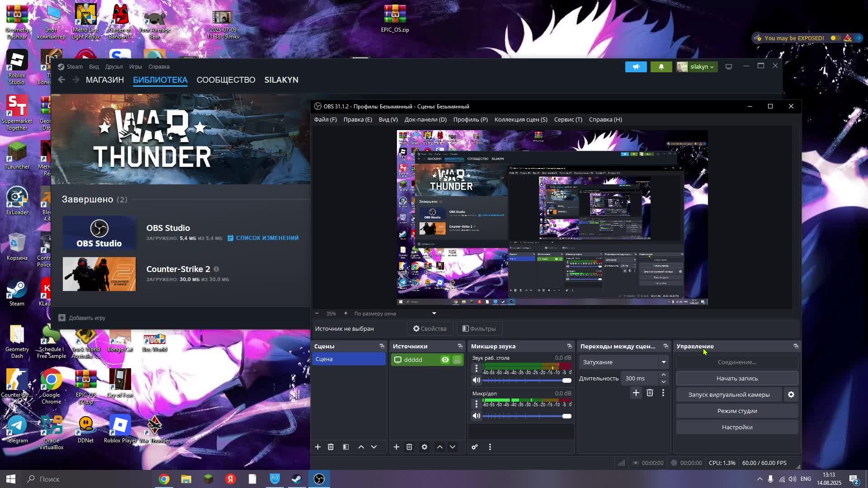Open virtual camera settings gear

click(x=791, y=394)
